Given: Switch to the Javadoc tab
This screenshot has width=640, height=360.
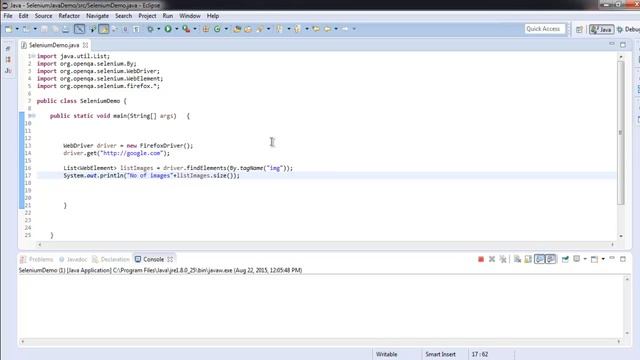Looking at the screenshot, I should pyautogui.click(x=73, y=260).
